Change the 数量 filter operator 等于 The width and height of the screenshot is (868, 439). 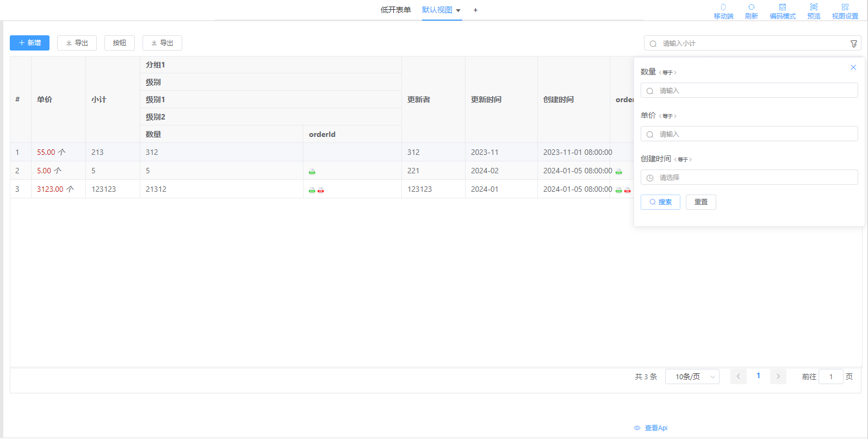(x=667, y=72)
